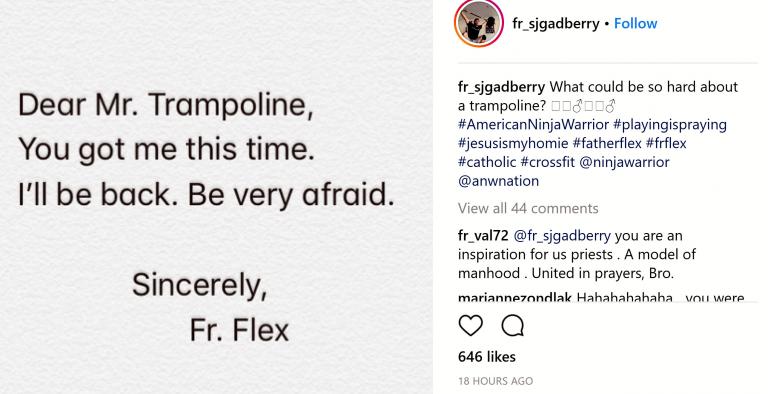Open the 18 HOURS AGO timestamp

point(495,381)
